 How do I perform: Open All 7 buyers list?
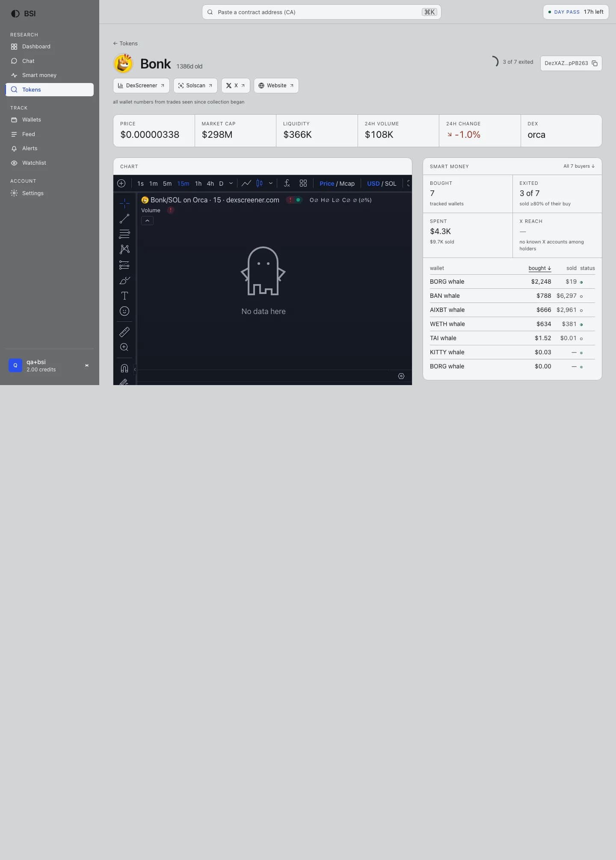tap(579, 166)
